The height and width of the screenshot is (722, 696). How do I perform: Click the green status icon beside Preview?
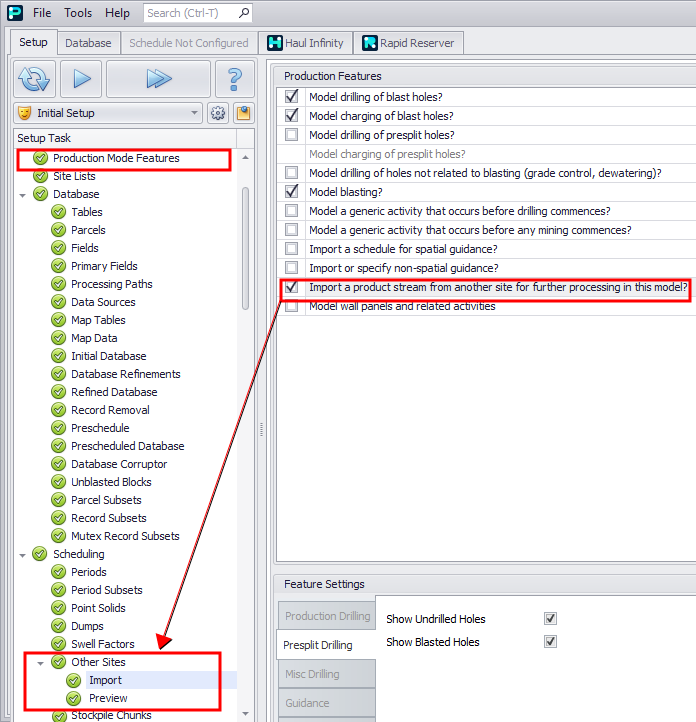click(x=74, y=698)
